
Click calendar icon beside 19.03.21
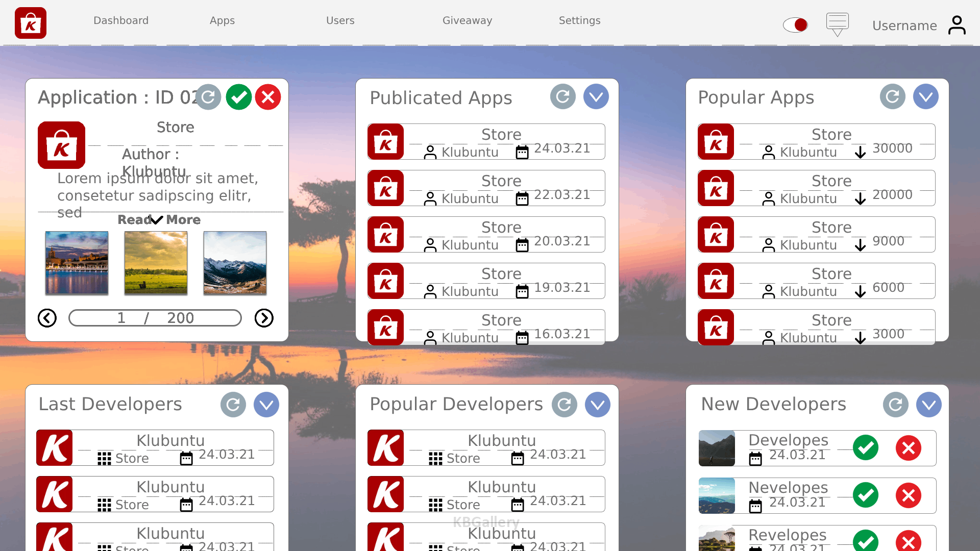tap(522, 291)
